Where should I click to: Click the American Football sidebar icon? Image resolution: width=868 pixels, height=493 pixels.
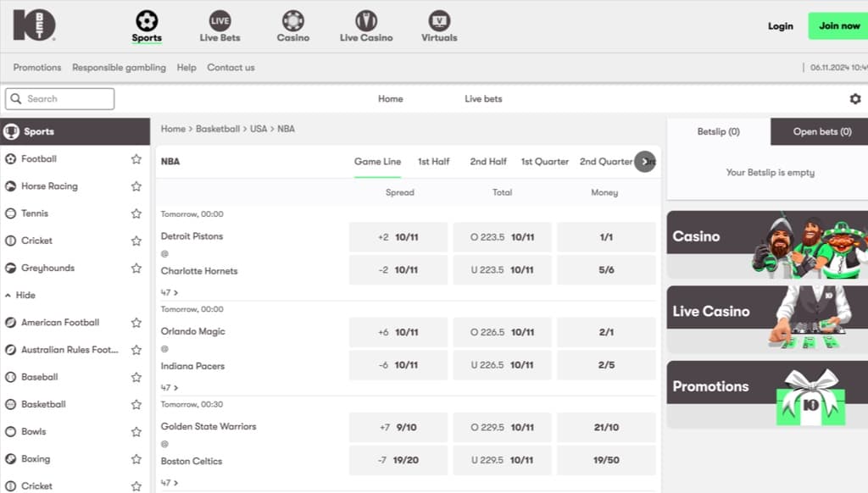[x=10, y=322]
